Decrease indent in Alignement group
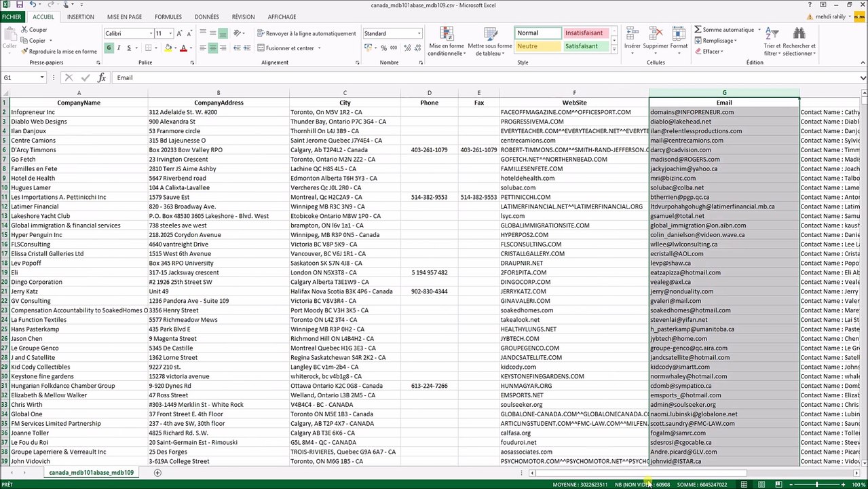The image size is (868, 489). [237, 48]
